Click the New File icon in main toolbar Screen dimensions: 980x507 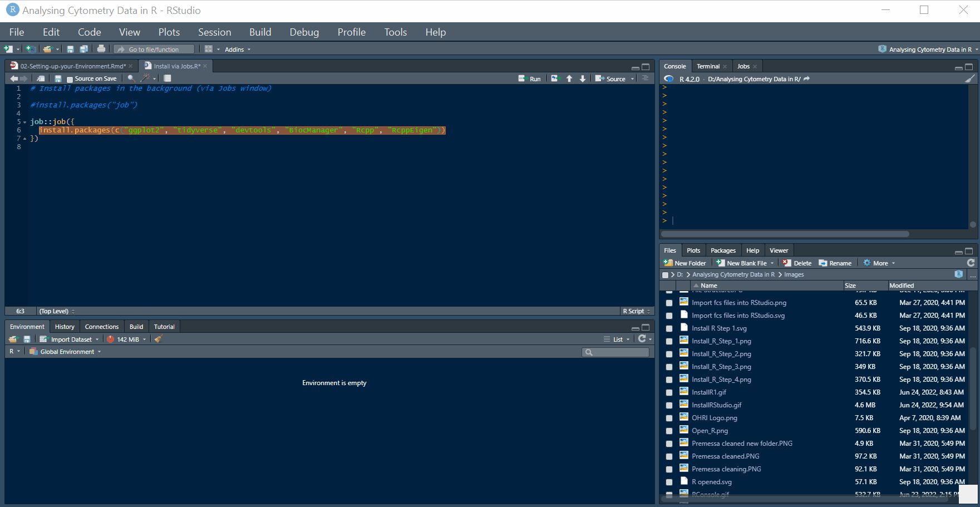pos(8,49)
